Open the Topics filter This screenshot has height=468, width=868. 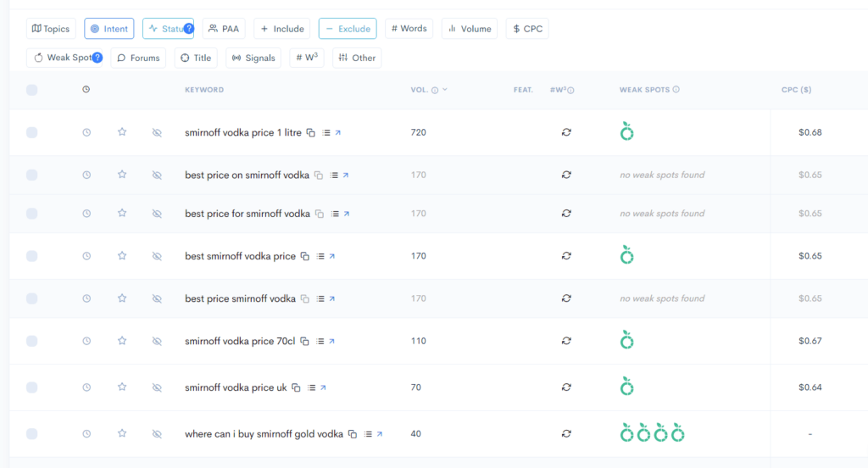(51, 29)
